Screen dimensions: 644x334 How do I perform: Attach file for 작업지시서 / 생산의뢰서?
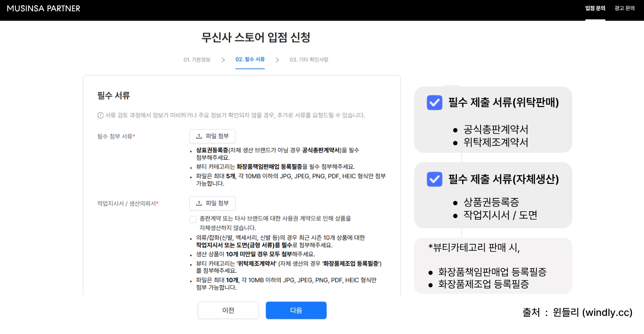212,203
